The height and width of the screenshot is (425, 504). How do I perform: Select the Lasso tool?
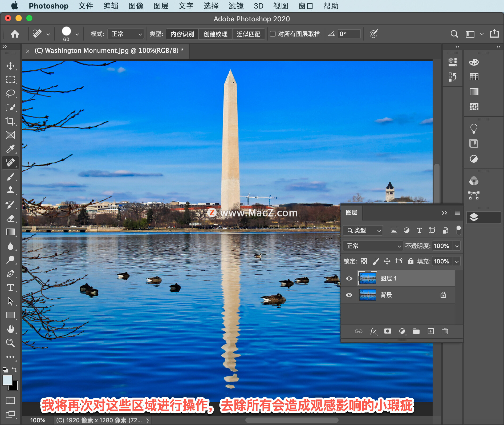point(10,93)
